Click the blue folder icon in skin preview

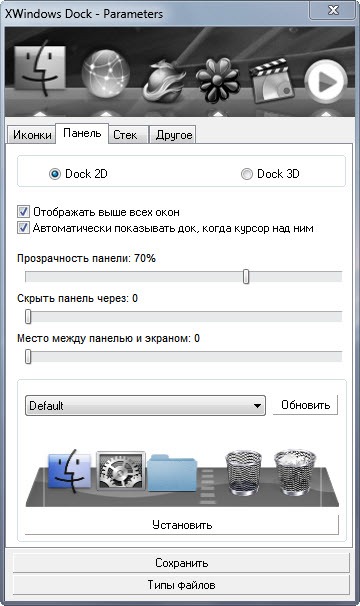pos(172,473)
